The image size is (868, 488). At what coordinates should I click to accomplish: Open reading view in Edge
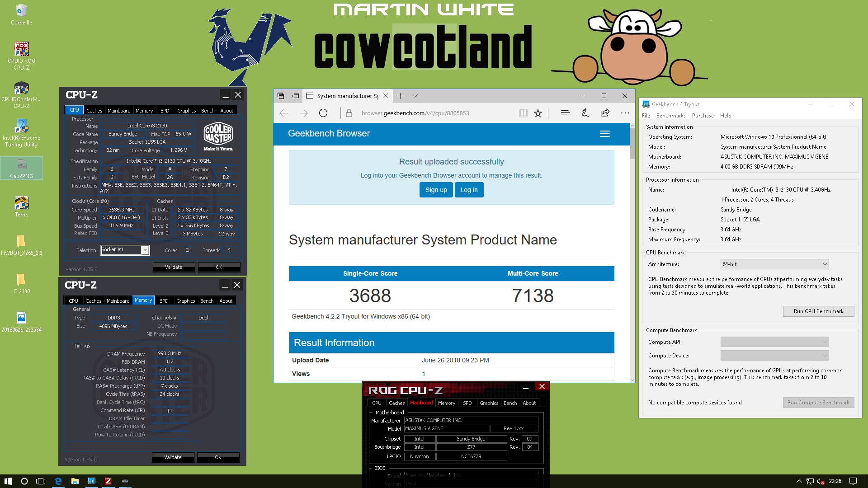523,113
